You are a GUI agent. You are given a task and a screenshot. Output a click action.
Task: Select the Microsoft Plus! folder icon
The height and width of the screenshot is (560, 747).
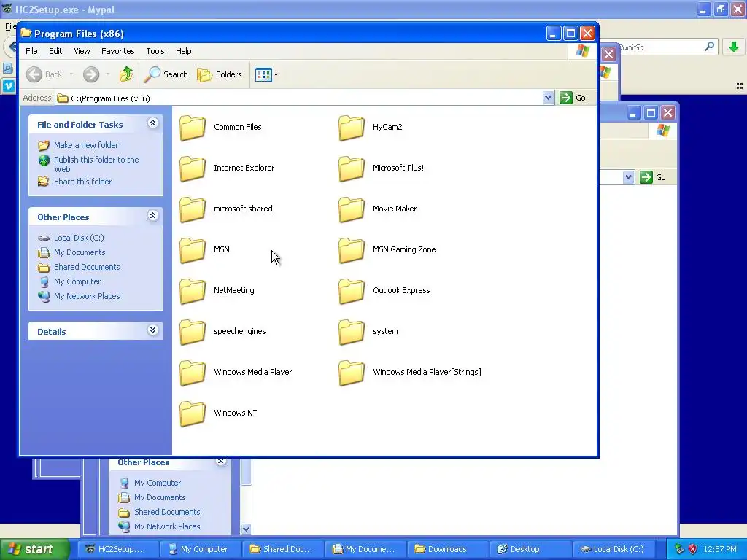click(x=352, y=168)
